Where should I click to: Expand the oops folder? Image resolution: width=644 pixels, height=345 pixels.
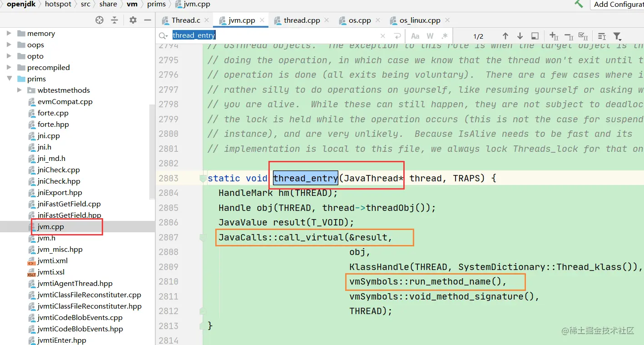tap(9, 45)
